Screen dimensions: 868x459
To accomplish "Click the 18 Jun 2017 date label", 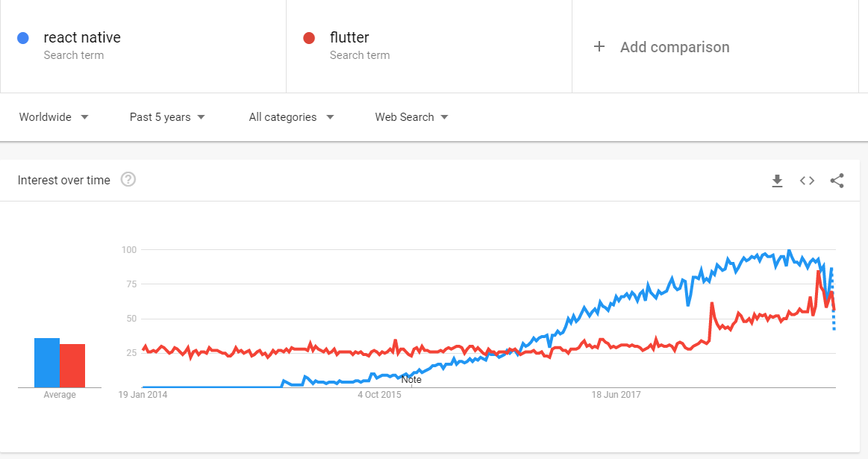I will [616, 395].
